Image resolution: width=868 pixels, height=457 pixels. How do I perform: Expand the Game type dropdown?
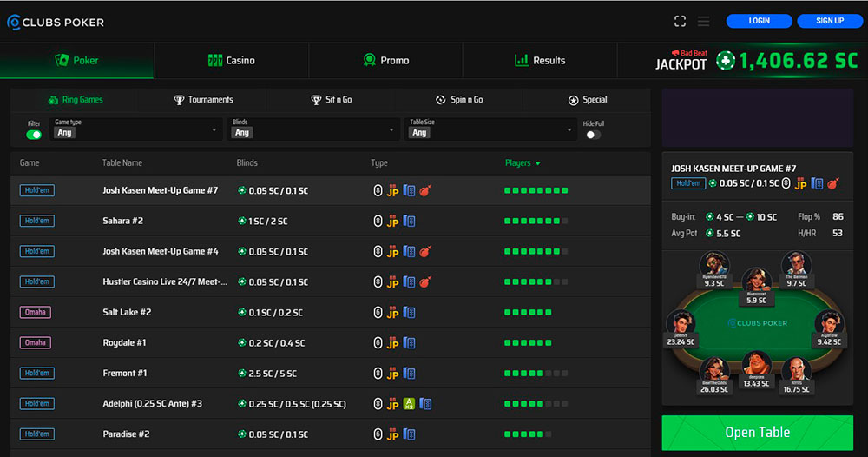click(136, 129)
